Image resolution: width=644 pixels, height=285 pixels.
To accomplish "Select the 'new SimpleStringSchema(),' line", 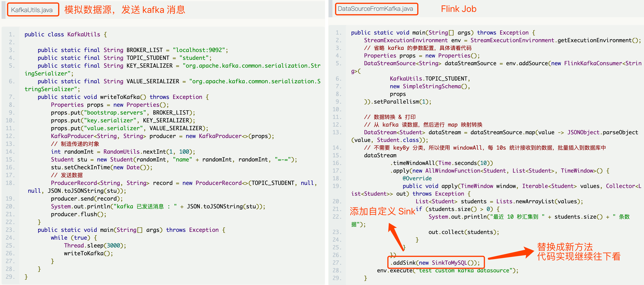I will click(430, 86).
